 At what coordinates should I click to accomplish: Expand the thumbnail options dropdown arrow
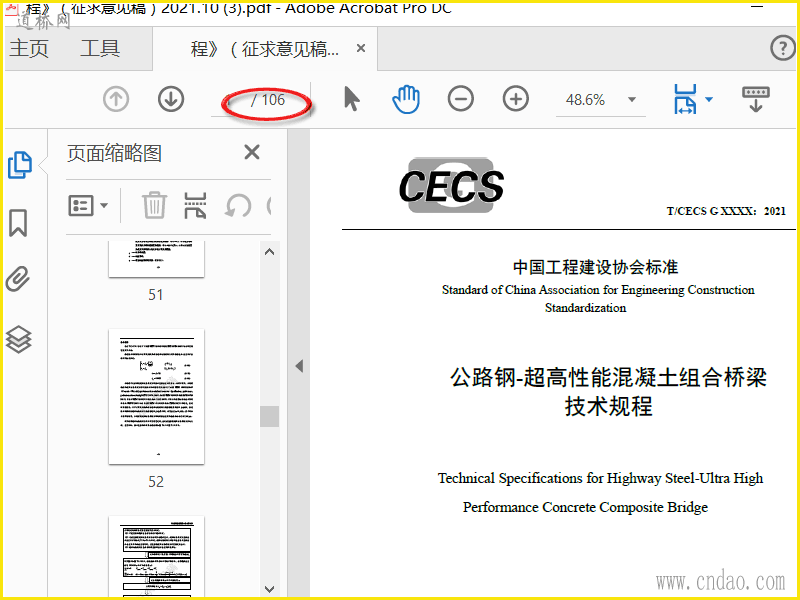[x=104, y=206]
